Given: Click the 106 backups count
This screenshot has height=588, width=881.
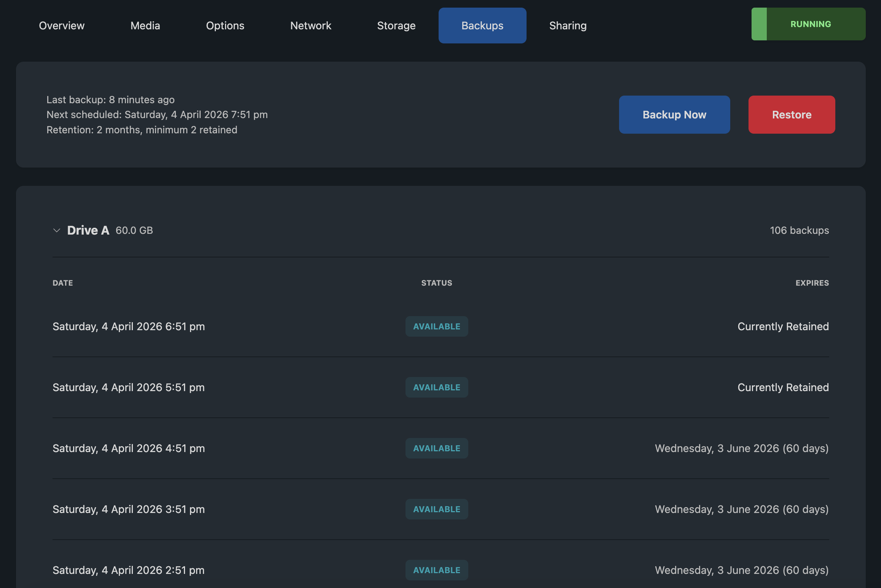Looking at the screenshot, I should coord(799,230).
